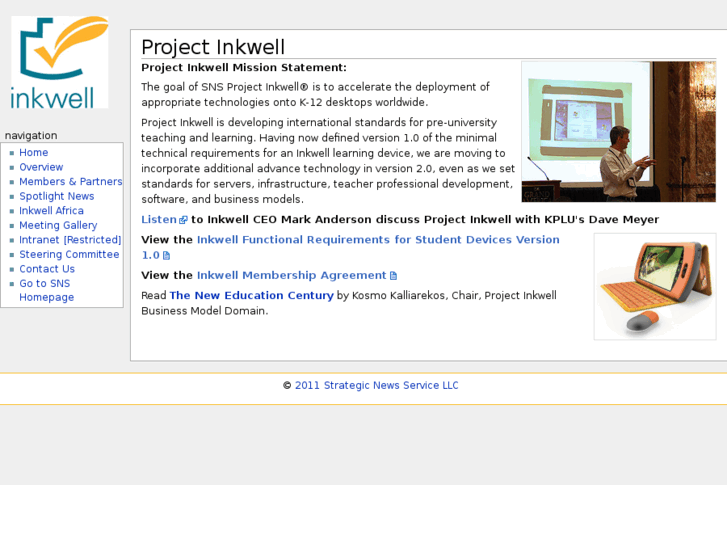Click the document icon after Membership Agreement
The width and height of the screenshot is (727, 545).
tap(393, 276)
